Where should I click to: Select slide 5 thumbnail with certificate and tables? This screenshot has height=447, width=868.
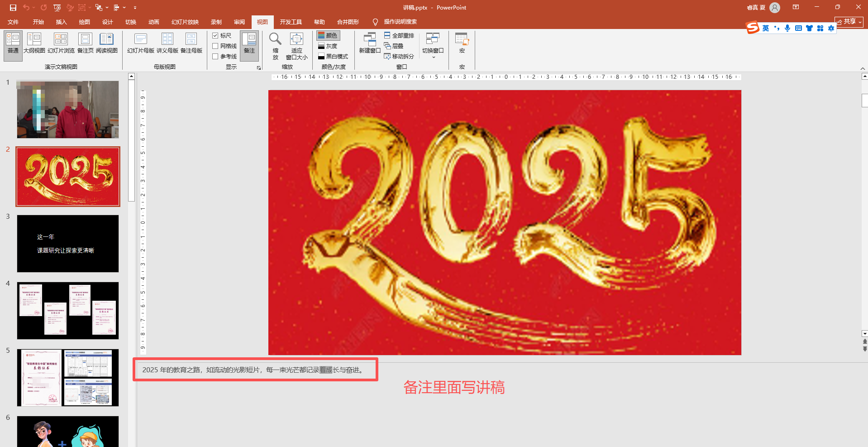[x=68, y=378]
